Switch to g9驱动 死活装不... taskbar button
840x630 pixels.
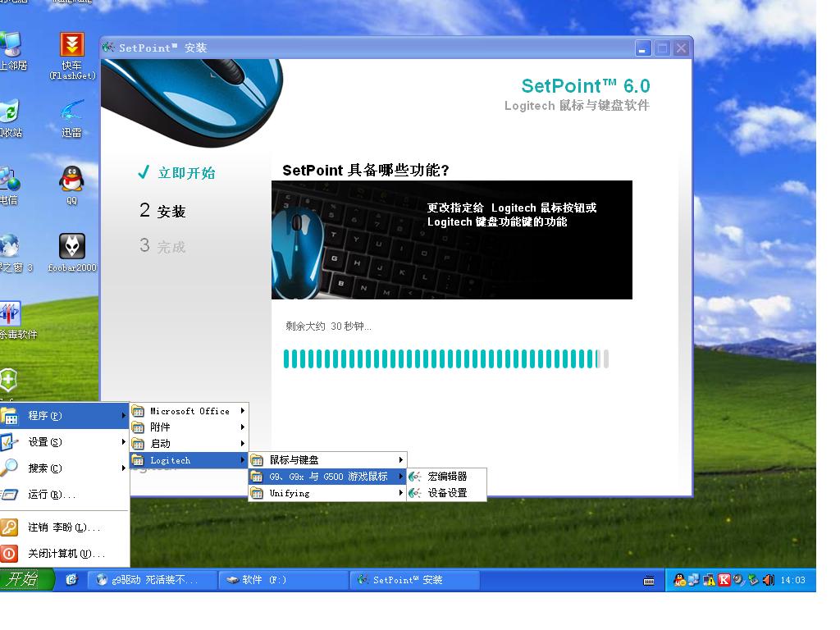152,580
